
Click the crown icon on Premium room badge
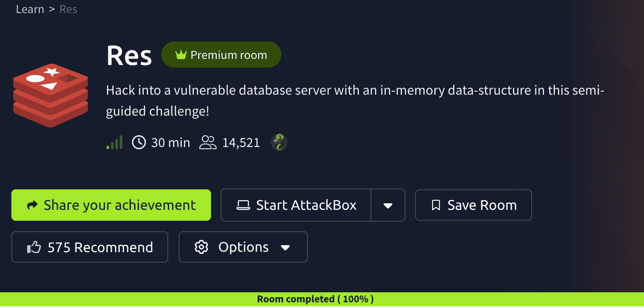(x=180, y=55)
